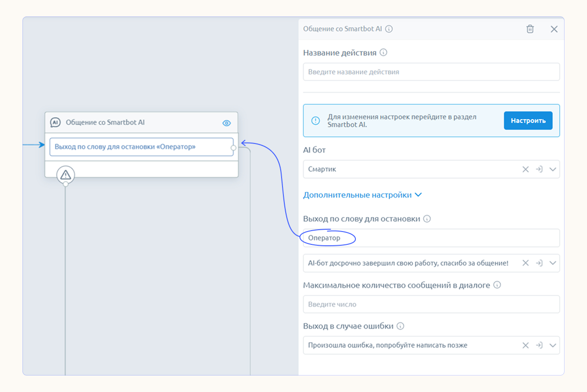This screenshot has height=392, width=587.
Task: Click the max messages number input field
Action: pyautogui.click(x=431, y=304)
